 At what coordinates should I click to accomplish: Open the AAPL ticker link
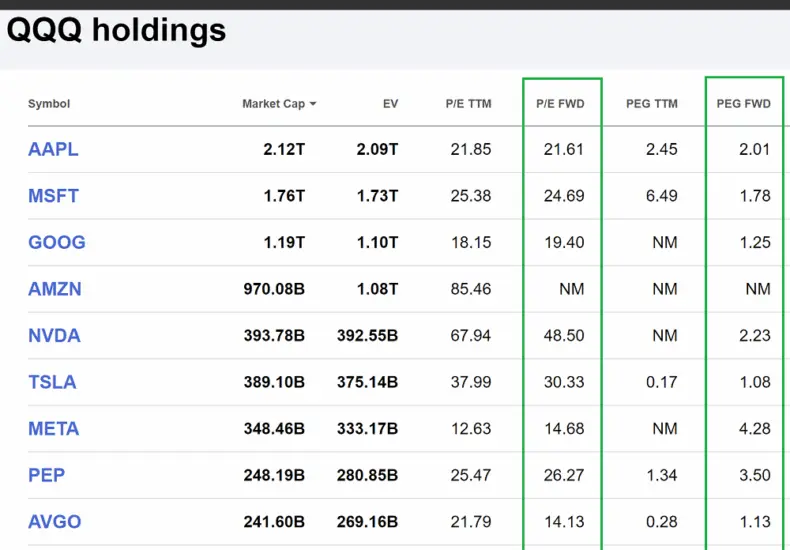click(x=53, y=150)
